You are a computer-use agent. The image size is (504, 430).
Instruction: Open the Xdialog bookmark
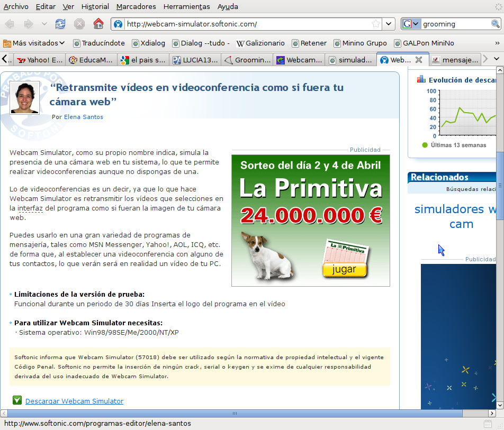[149, 43]
